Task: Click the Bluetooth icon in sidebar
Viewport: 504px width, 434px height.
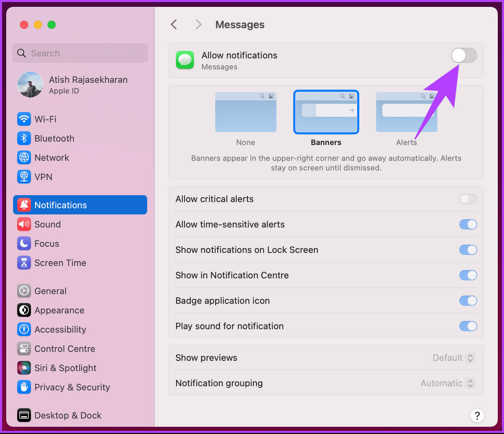Action: pyautogui.click(x=24, y=138)
